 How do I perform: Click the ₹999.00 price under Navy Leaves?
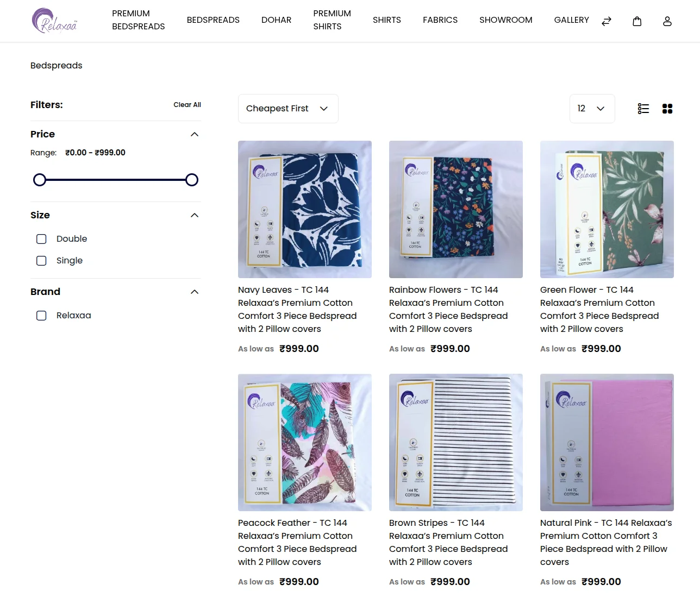coord(299,349)
